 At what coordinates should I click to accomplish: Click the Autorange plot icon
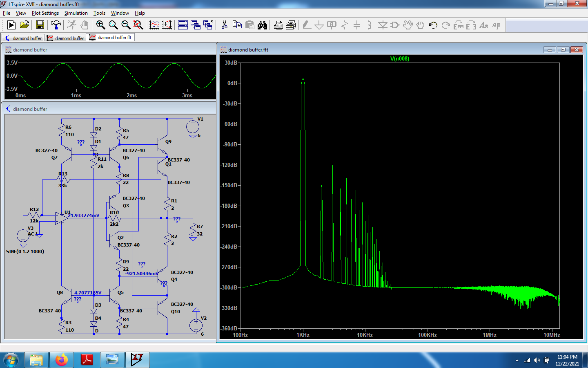pyautogui.click(x=154, y=25)
